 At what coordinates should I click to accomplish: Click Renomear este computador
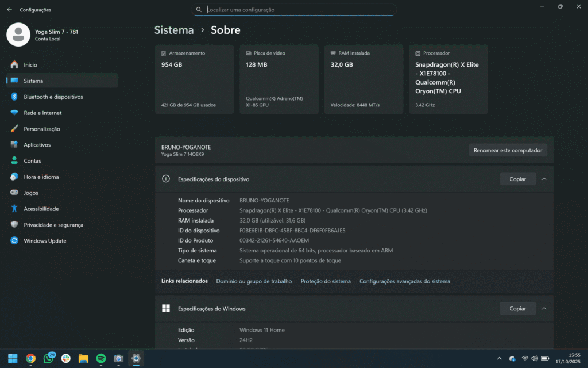(x=508, y=149)
